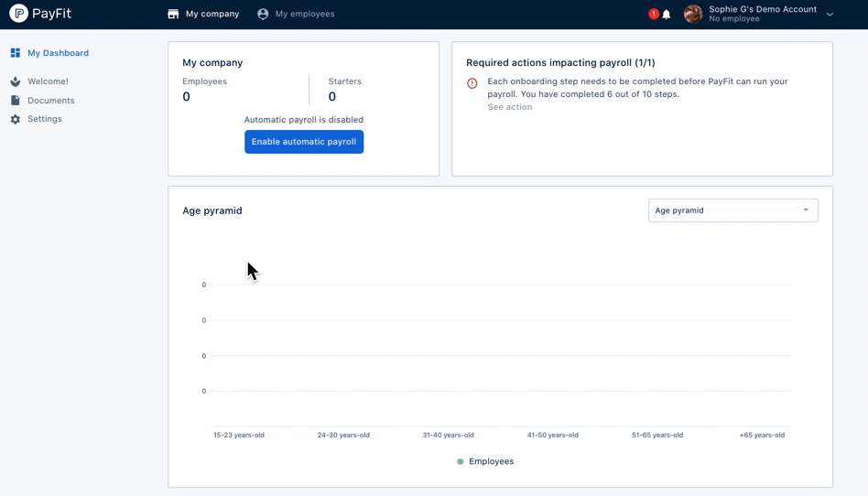Screen dimensions: 868x496
Task: Open the My company tab
Action: point(203,14)
